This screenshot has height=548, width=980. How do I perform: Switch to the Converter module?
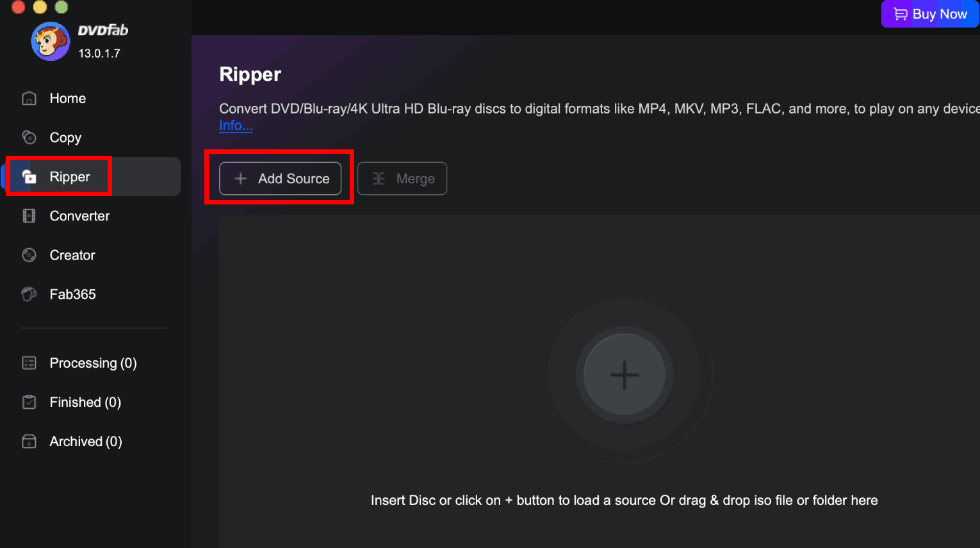(x=79, y=216)
